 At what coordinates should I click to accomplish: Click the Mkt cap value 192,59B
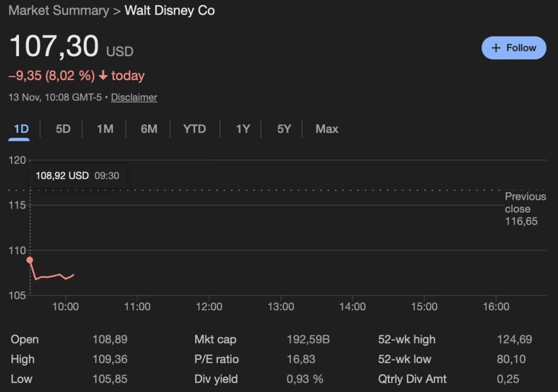(308, 340)
